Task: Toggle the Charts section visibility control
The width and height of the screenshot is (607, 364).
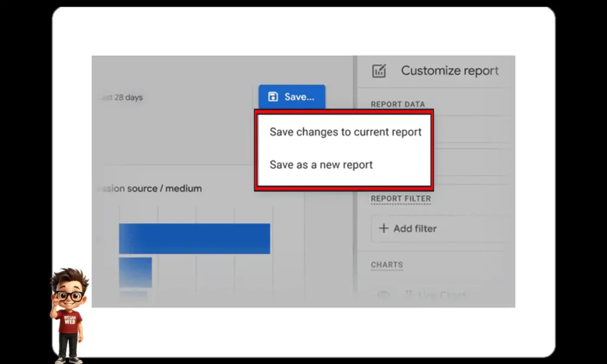Action: pyautogui.click(x=384, y=293)
